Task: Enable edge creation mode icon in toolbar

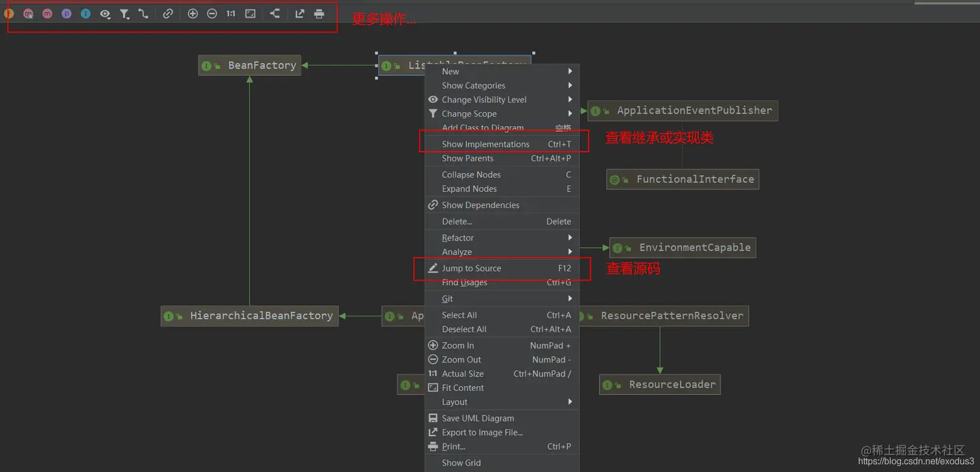Action: (x=143, y=14)
